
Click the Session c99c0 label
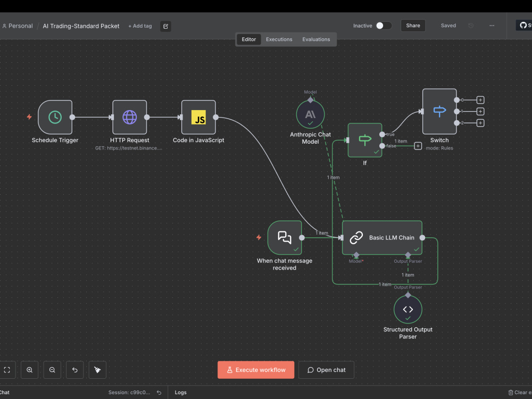tap(129, 393)
